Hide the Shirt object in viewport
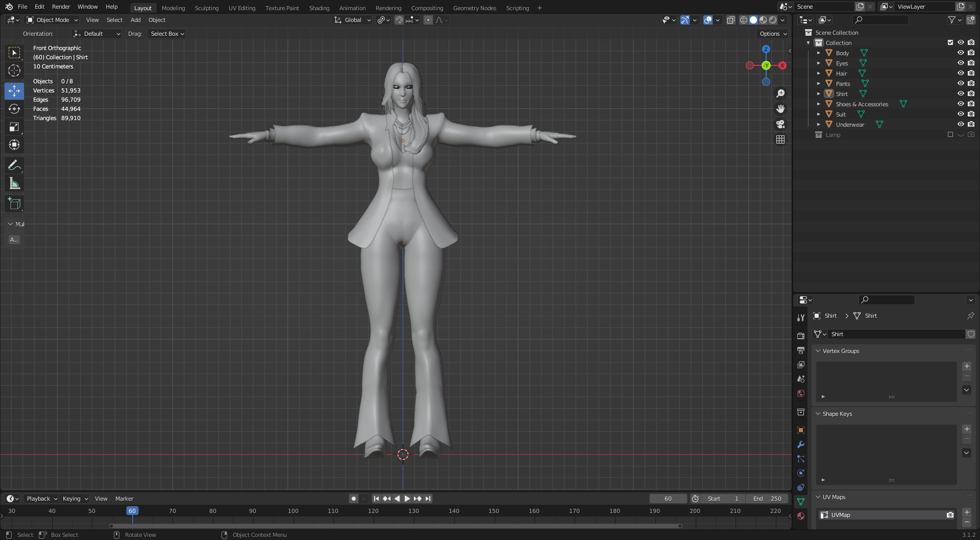The height and width of the screenshot is (540, 980). [961, 93]
